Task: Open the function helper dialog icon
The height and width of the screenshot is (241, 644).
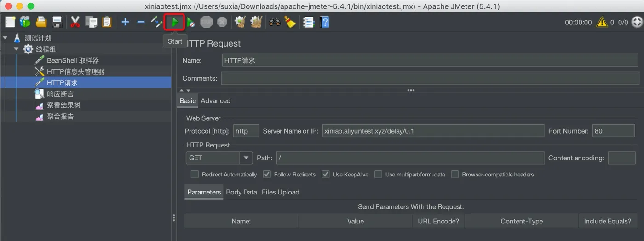Action: [308, 22]
